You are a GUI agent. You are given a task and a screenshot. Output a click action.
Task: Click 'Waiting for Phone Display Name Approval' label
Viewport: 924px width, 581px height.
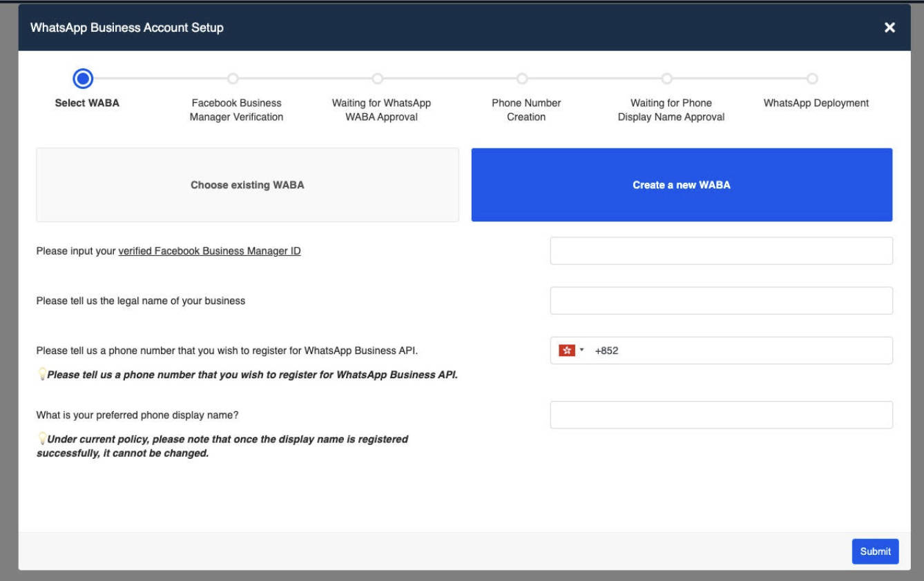671,110
